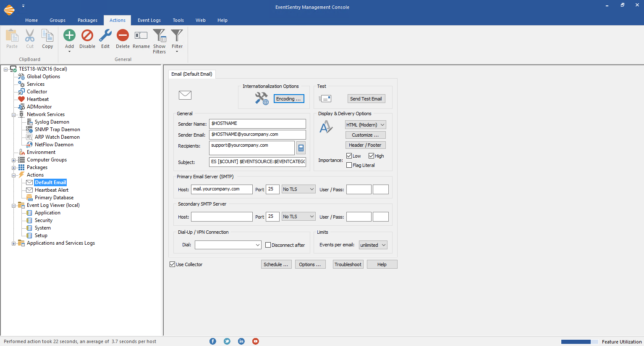The width and height of the screenshot is (644, 346).
Task: Select Heartbeat in the tree
Action: 38,99
